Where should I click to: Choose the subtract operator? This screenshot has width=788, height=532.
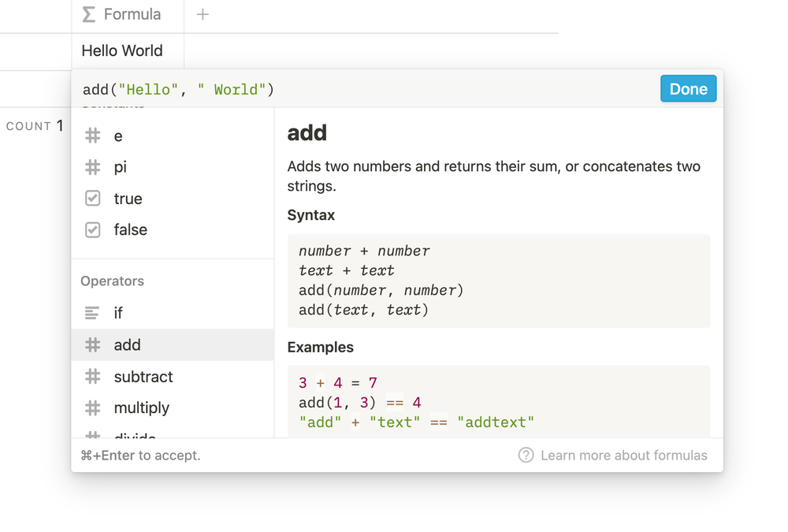point(173,377)
